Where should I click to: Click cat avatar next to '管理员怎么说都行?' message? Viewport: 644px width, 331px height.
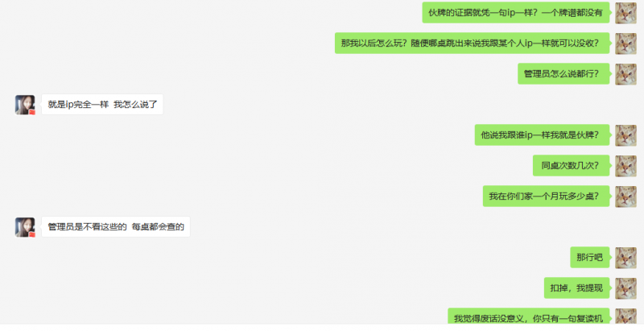(x=625, y=74)
